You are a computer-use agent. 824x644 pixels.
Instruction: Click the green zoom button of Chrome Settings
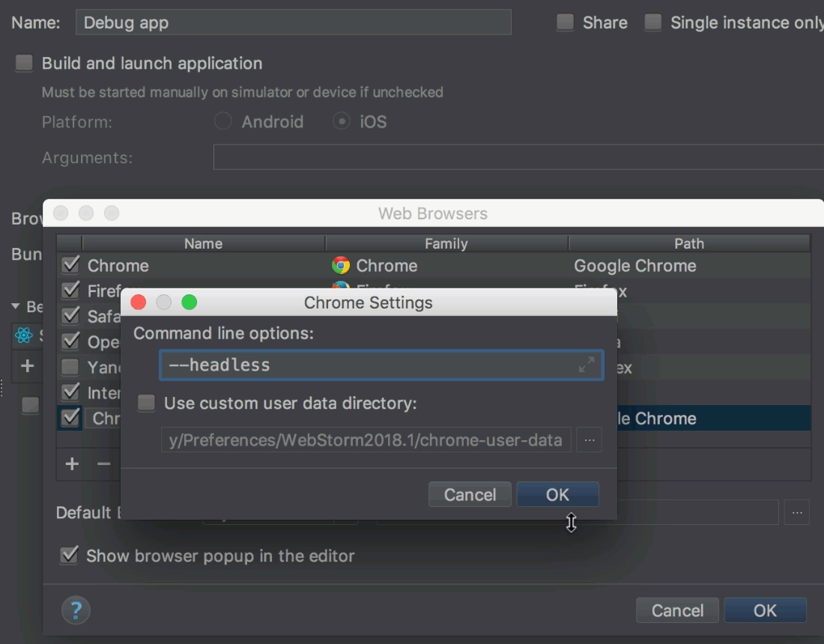(190, 302)
